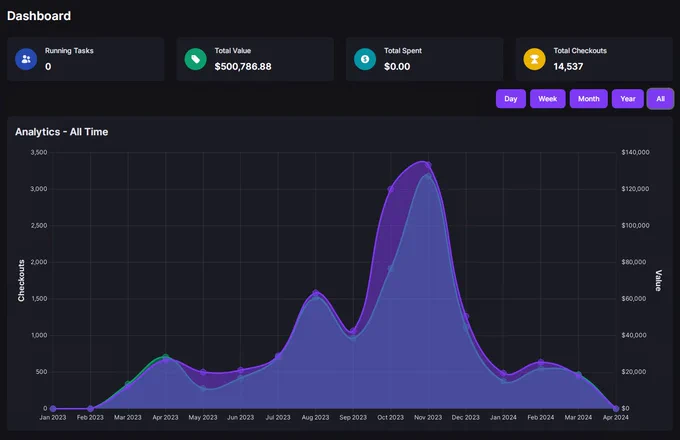Image resolution: width=680 pixels, height=440 pixels.
Task: Click the 2,000 checkouts axis tick
Action: tap(39, 262)
